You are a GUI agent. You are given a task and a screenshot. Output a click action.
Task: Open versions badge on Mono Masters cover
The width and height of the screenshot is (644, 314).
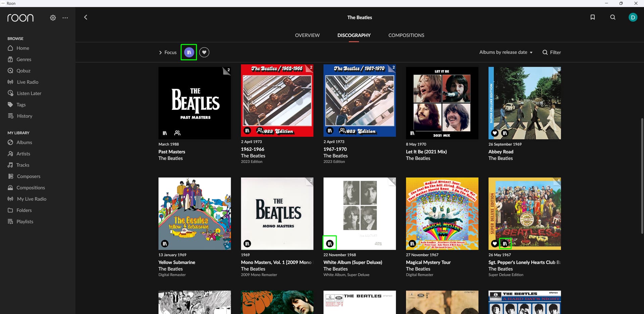310,181
